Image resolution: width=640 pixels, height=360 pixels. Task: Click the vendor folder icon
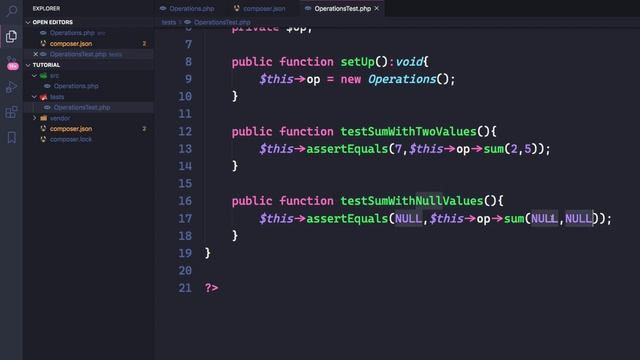pos(43,118)
